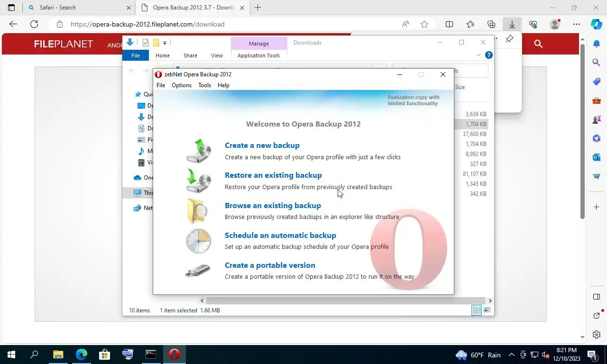Open Edge sidebar settings gear
Viewport: 607px width, 364px height.
tap(597, 335)
